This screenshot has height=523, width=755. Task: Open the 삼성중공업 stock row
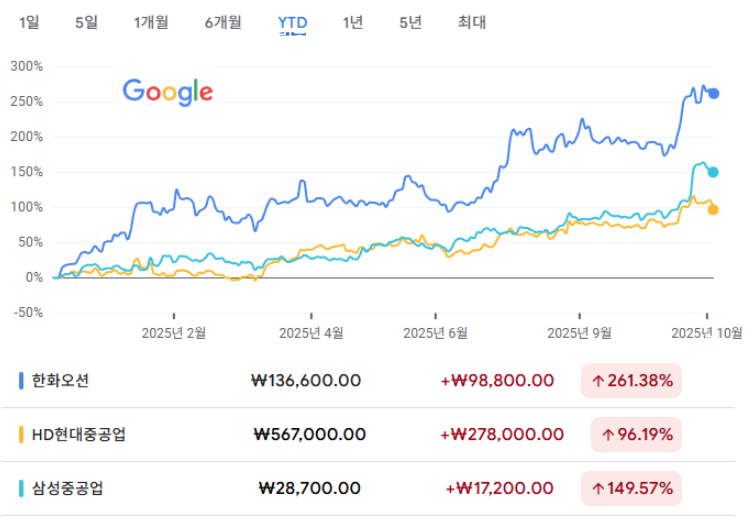point(67,488)
